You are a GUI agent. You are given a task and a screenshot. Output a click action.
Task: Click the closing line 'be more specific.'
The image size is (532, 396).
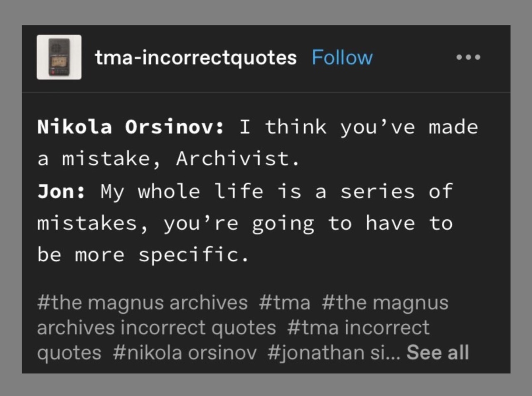[143, 255]
